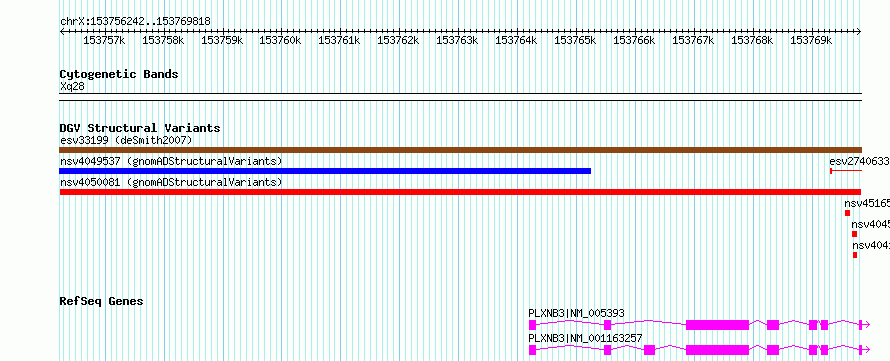
Task: Click the DGV Structural Variants track heading
Action: pos(140,128)
